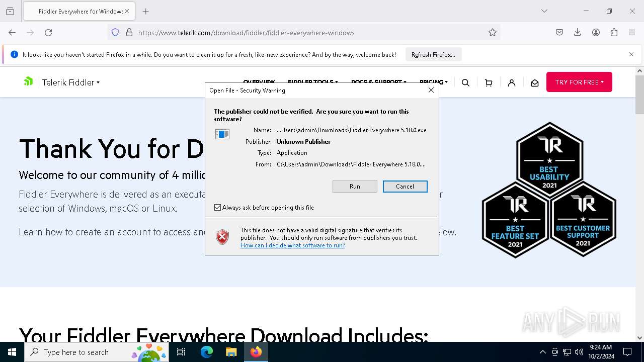Click the Best Customer Support 2021 badge
Screen dimensions: 644x362
click(x=583, y=220)
